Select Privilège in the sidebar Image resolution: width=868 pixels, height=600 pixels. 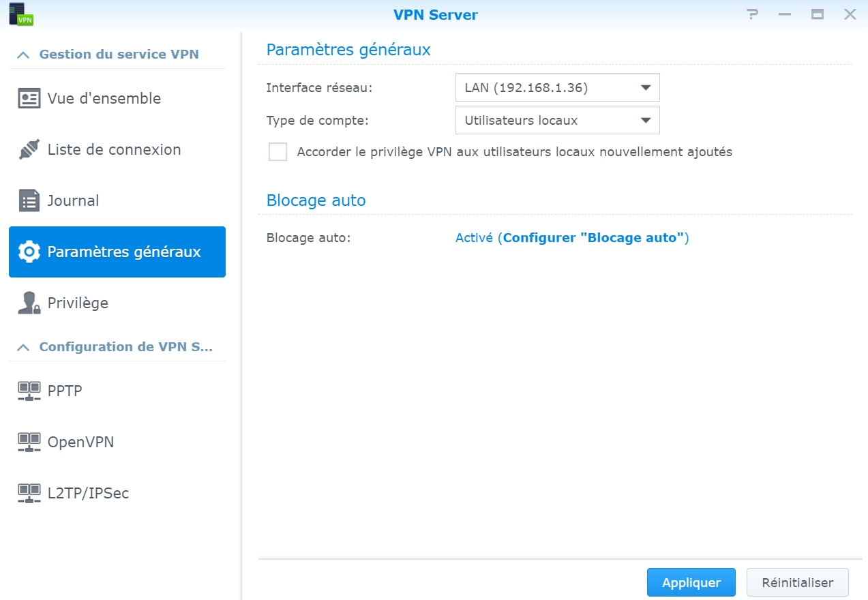[x=117, y=303]
